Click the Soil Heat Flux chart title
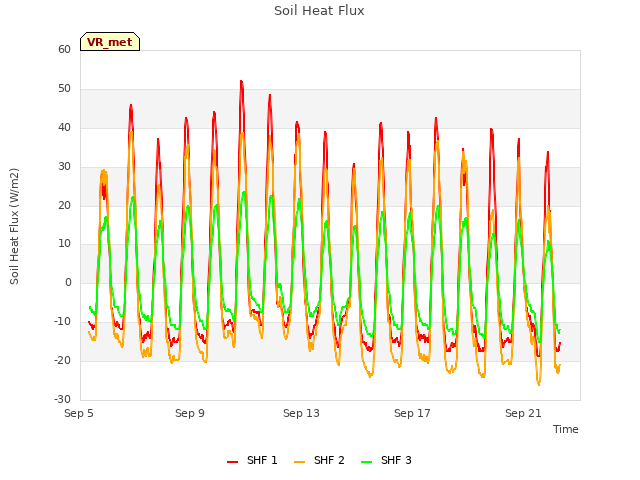This screenshot has height=480, width=640. tap(319, 11)
